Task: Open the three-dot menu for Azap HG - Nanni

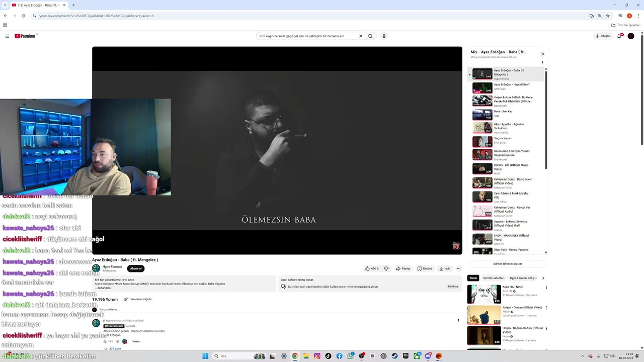Action: [x=546, y=288]
